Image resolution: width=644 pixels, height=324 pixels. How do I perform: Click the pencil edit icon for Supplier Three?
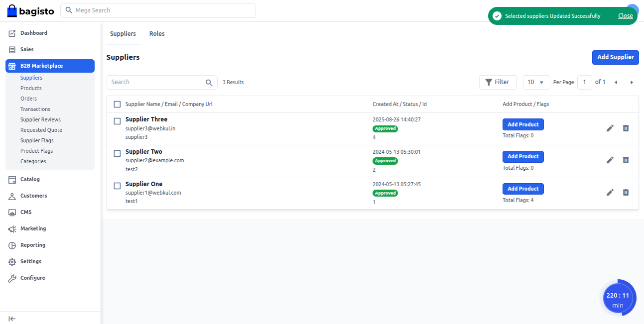(x=610, y=128)
